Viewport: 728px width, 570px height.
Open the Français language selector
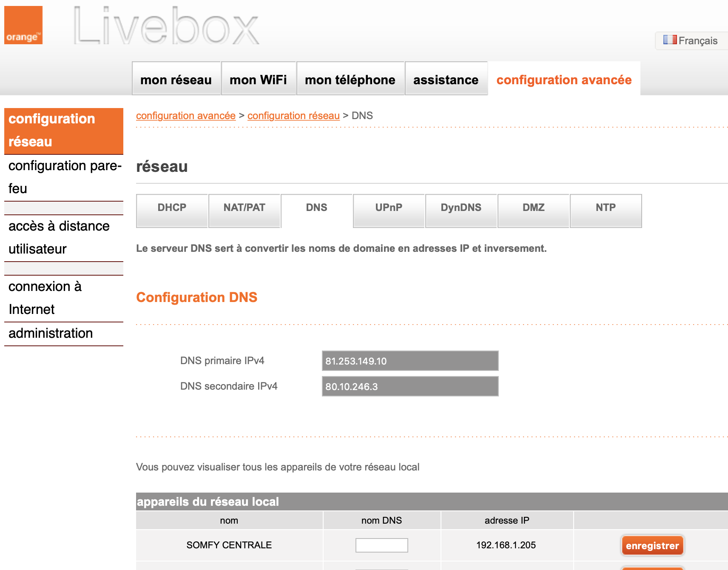[x=691, y=40]
